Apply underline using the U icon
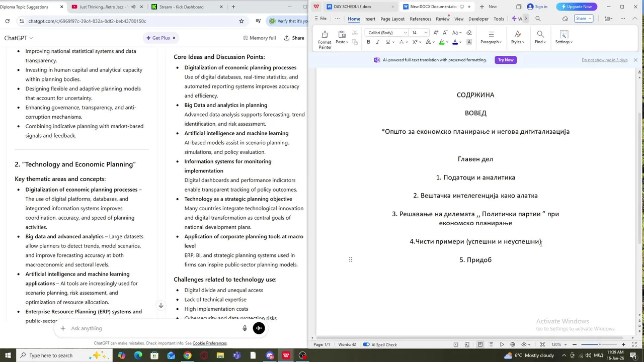The height and width of the screenshot is (362, 644). tap(387, 42)
